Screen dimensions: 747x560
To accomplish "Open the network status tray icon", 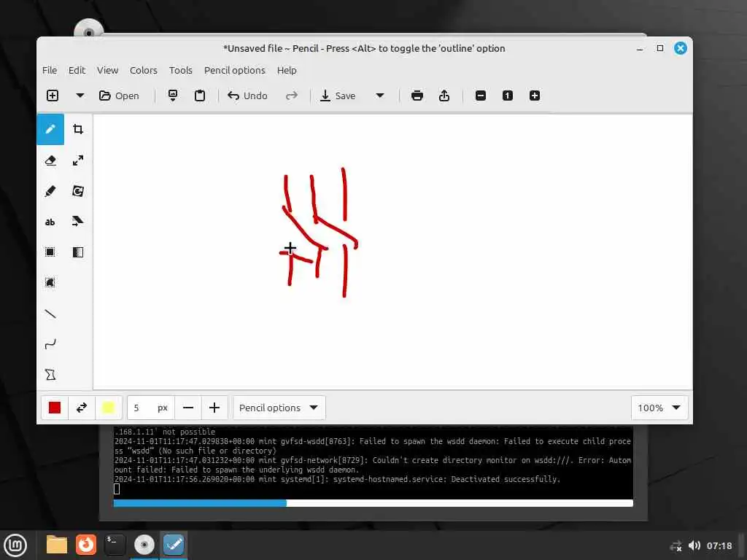I will click(x=676, y=545).
